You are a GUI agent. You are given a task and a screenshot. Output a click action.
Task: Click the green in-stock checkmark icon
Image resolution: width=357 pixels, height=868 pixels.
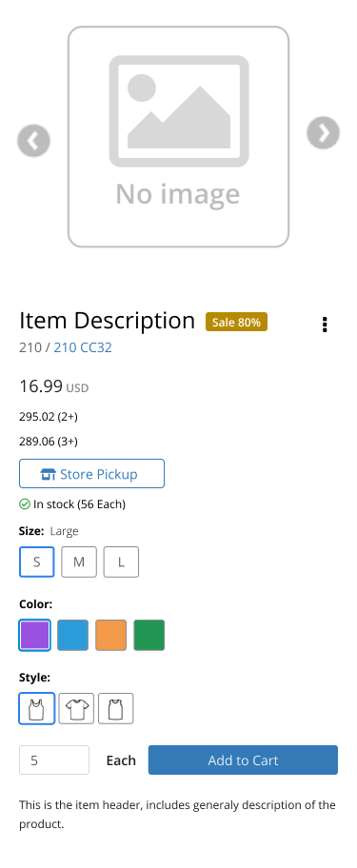coord(25,504)
